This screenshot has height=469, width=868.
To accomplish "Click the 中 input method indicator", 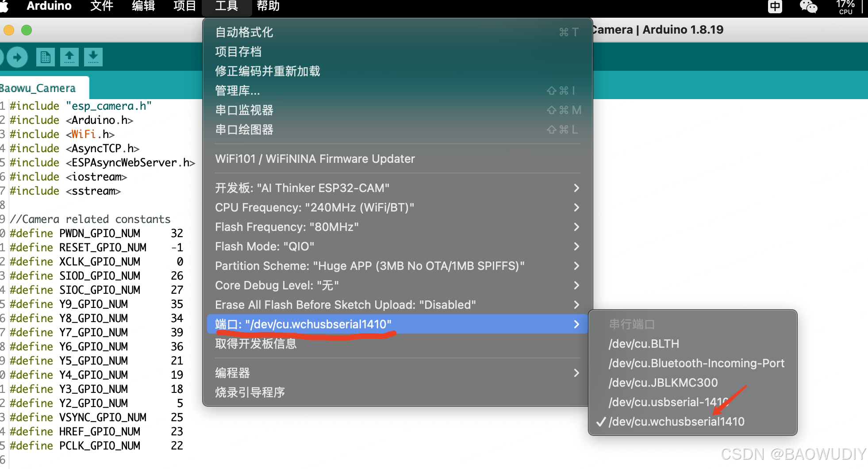I will 774,7.
